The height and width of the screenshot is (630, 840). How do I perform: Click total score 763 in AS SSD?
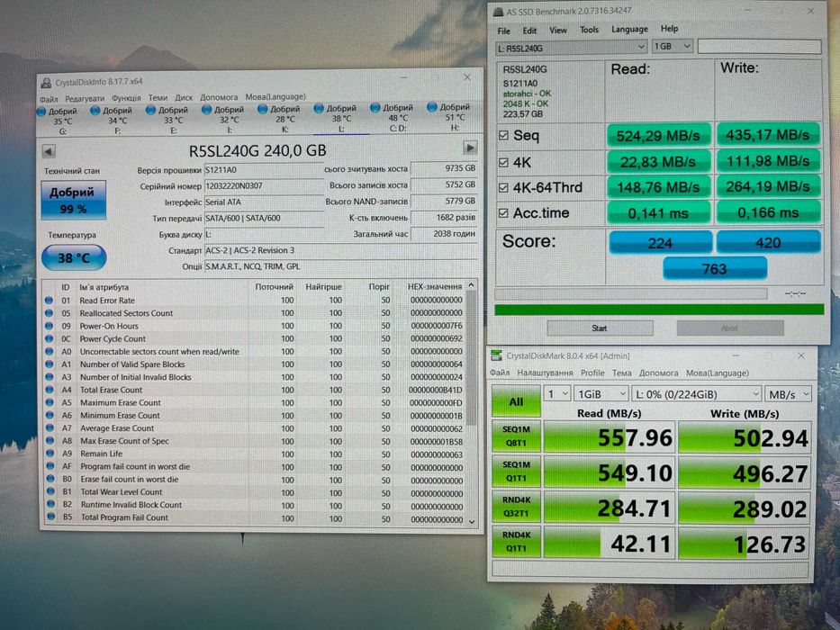pos(715,268)
